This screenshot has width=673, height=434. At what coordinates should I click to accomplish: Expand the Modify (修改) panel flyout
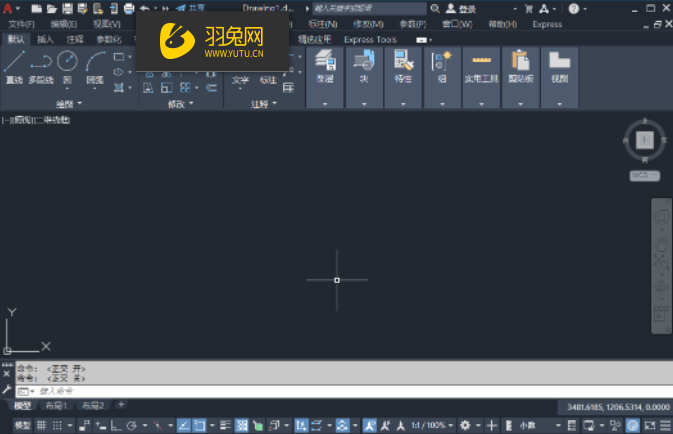180,103
